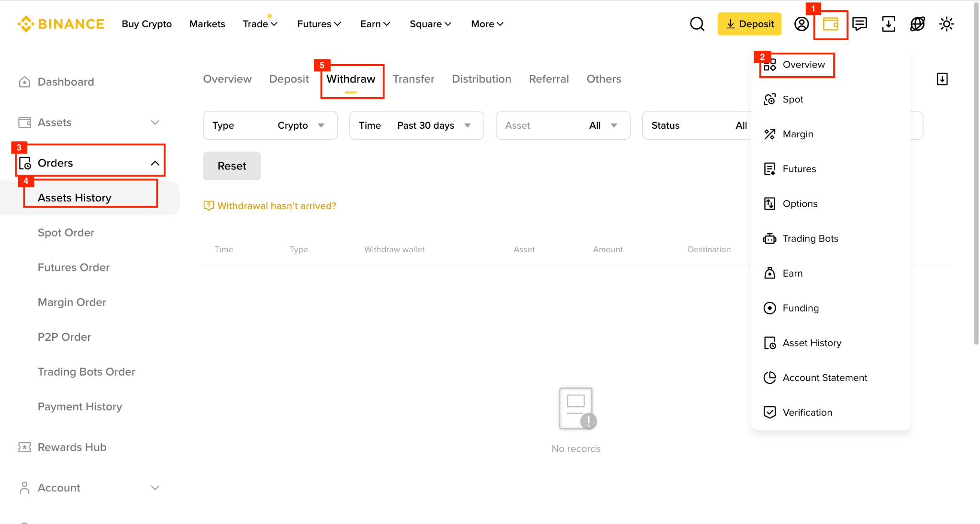Toggle the light/dark theme sun icon
The height and width of the screenshot is (524, 980).
click(x=947, y=24)
